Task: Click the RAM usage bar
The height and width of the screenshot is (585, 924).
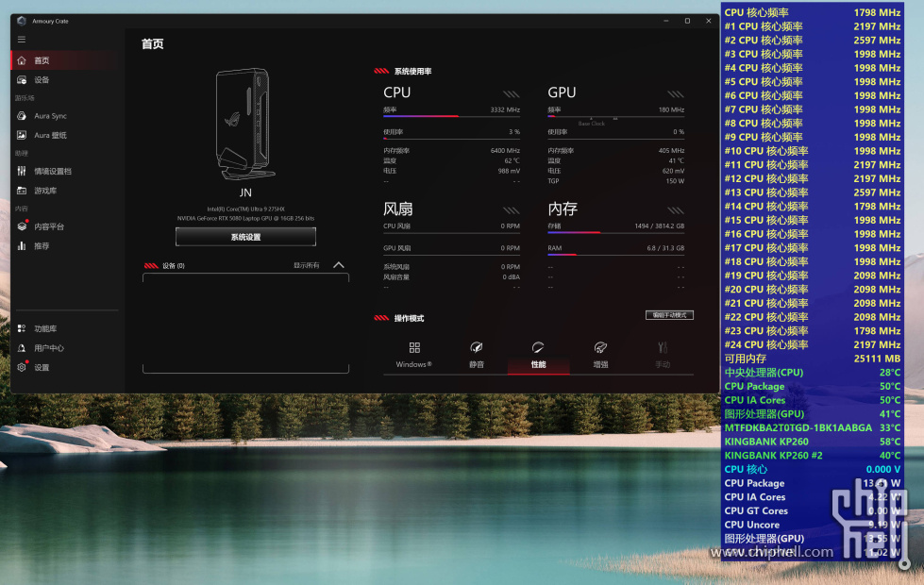Action: (x=615, y=255)
